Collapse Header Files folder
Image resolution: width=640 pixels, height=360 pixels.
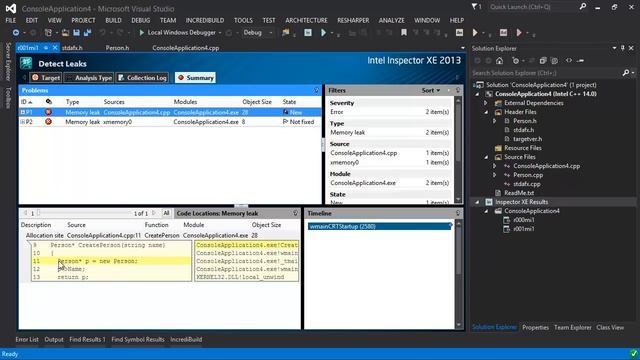(486, 112)
